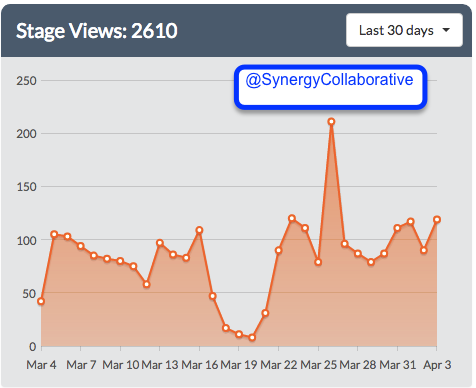The image size is (476, 388).
Task: Click the Mar 31 x-axis label
Action: click(x=398, y=365)
